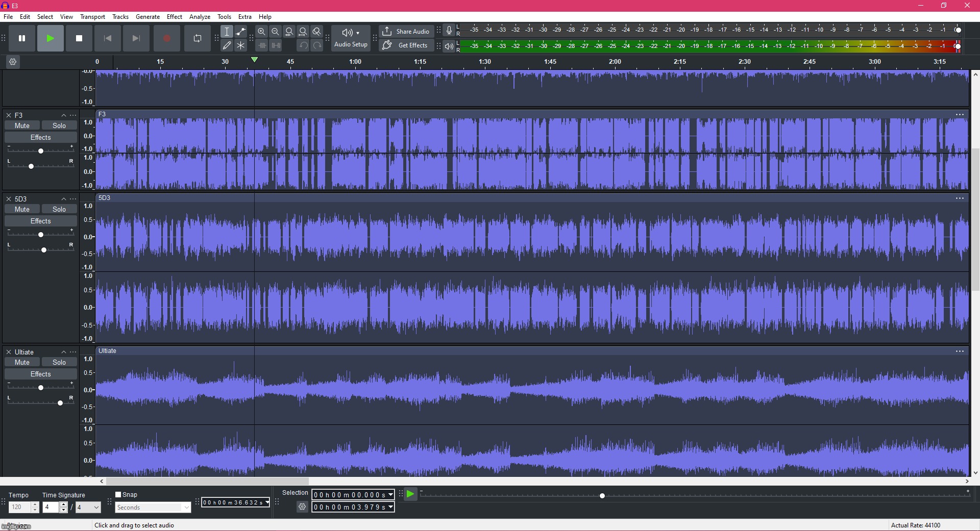
Task: Pause playback with the Pause button
Action: pos(22,38)
